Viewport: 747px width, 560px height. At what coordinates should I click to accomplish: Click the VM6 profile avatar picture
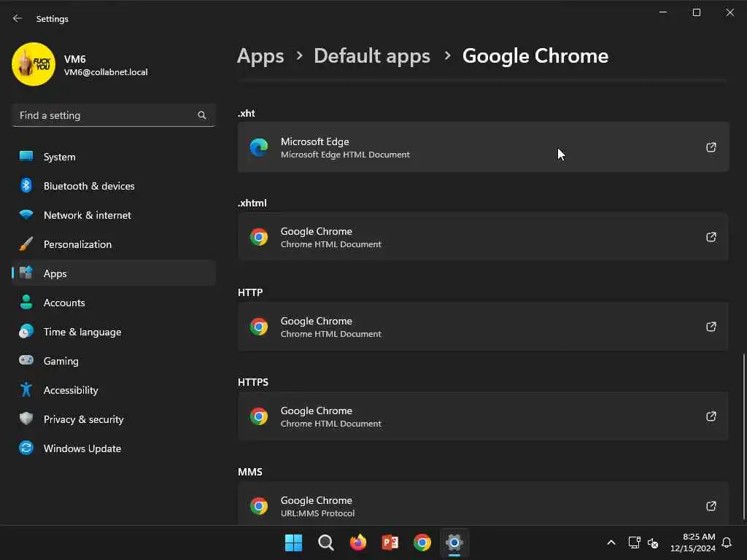34,65
